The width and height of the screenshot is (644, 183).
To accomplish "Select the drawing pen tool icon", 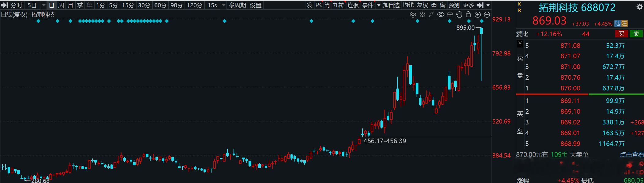I will pos(431,14).
